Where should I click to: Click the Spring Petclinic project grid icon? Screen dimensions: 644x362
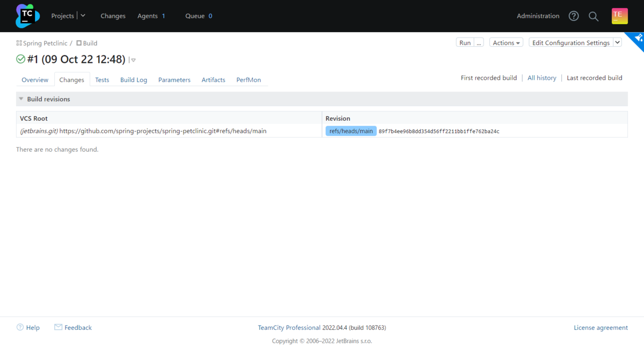19,43
